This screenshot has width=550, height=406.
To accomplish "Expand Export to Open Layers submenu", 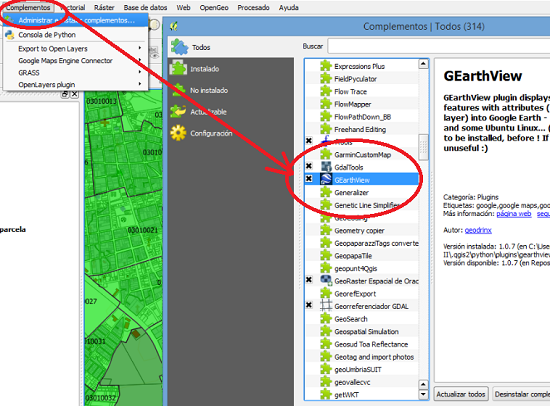I will [76, 49].
